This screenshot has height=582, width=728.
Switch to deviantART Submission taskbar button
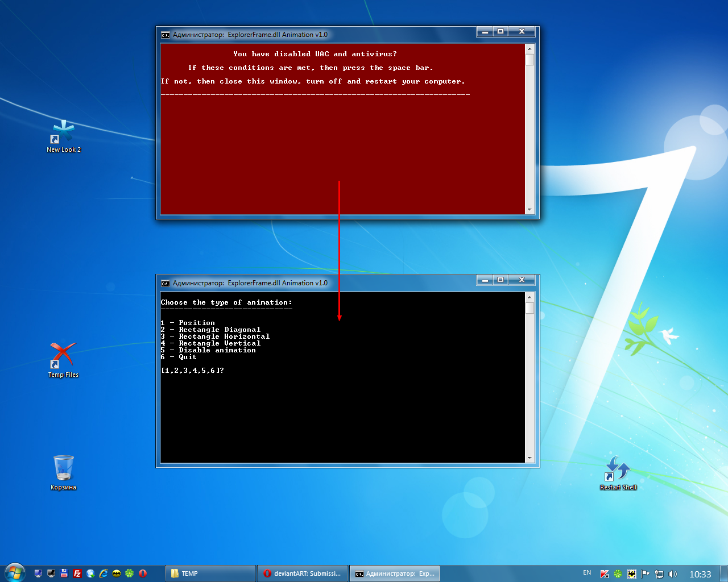point(303,573)
